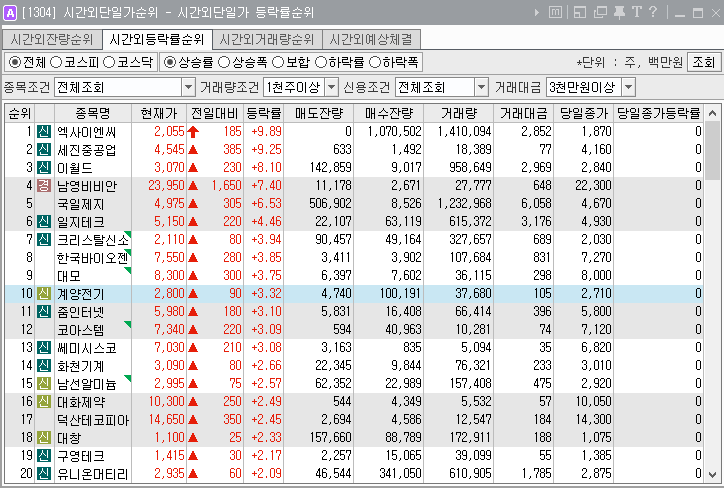Click the T font icon in title bar
The height and width of the screenshot is (488, 724).
point(637,12)
